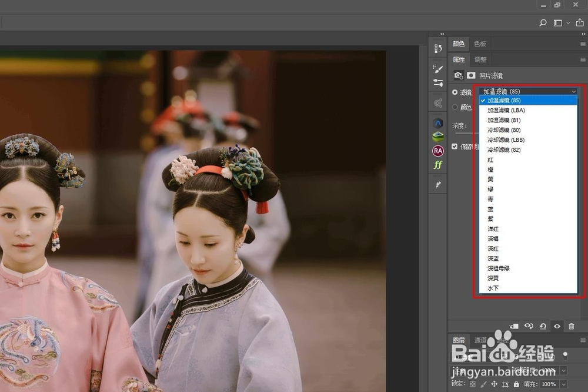Choose 深红 filter option

coord(528,248)
